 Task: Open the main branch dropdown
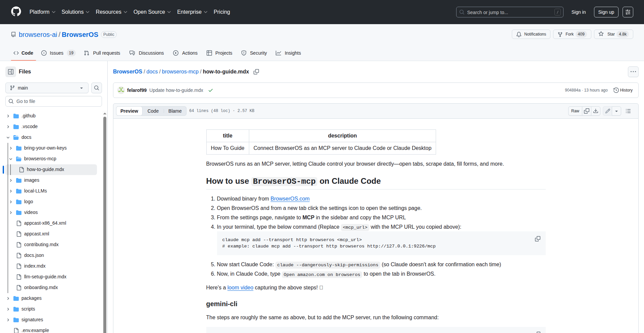(47, 88)
